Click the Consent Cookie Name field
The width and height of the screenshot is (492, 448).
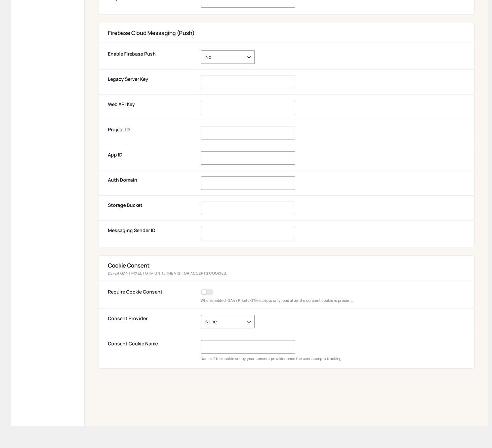pyautogui.click(x=248, y=347)
